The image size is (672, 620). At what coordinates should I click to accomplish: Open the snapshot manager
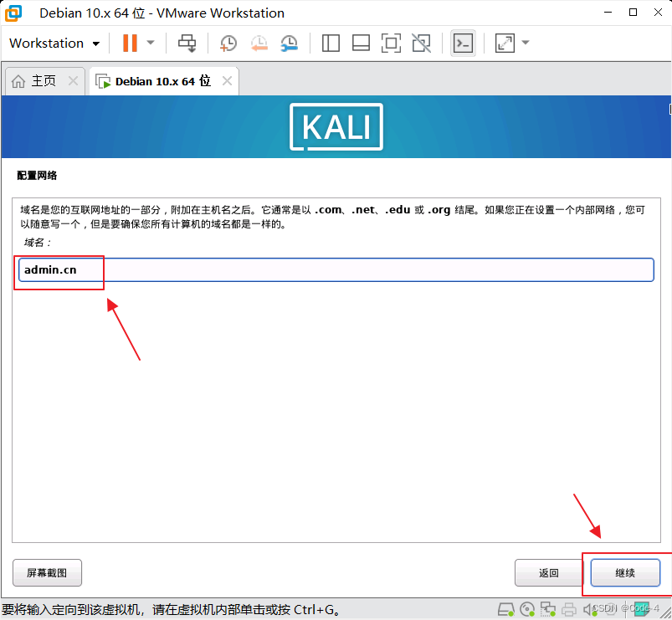click(x=289, y=43)
